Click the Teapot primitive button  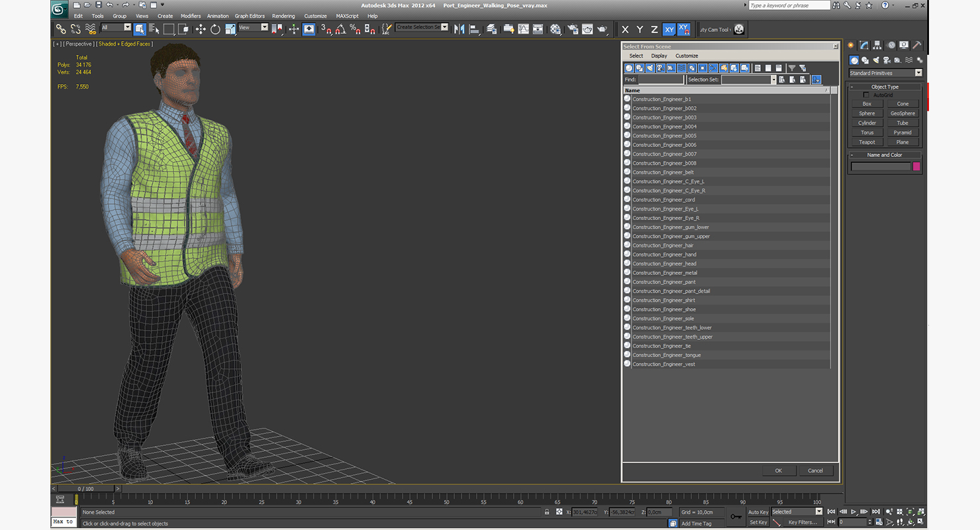(867, 142)
